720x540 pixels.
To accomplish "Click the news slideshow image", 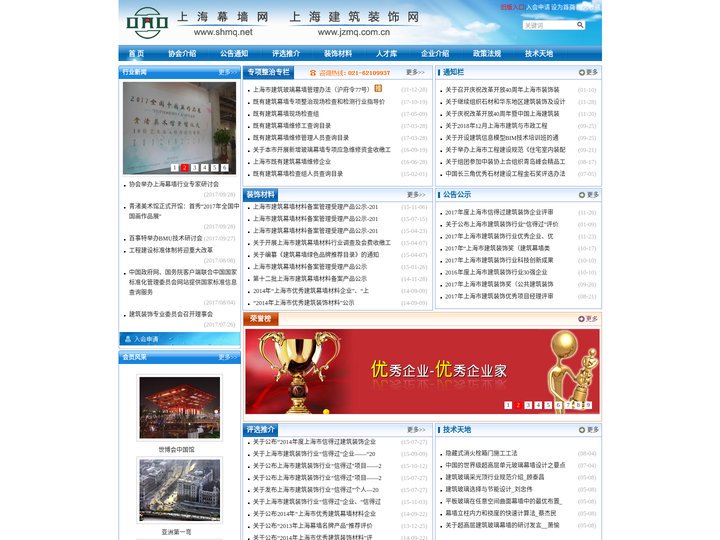I will point(180,128).
